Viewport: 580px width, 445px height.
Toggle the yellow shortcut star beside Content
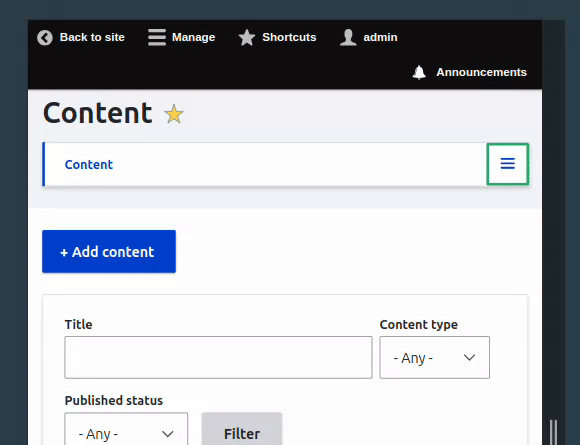[174, 114]
